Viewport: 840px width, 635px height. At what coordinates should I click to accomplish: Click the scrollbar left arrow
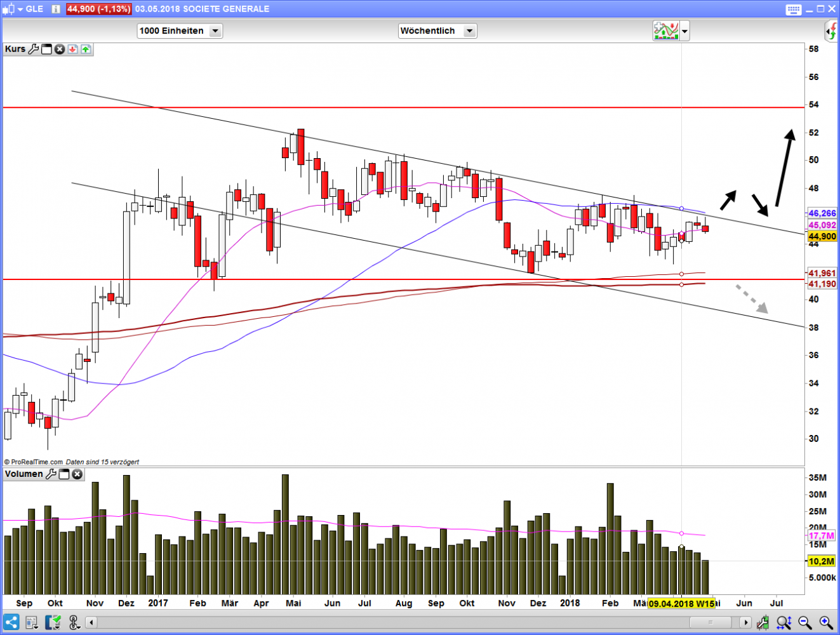[91, 622]
